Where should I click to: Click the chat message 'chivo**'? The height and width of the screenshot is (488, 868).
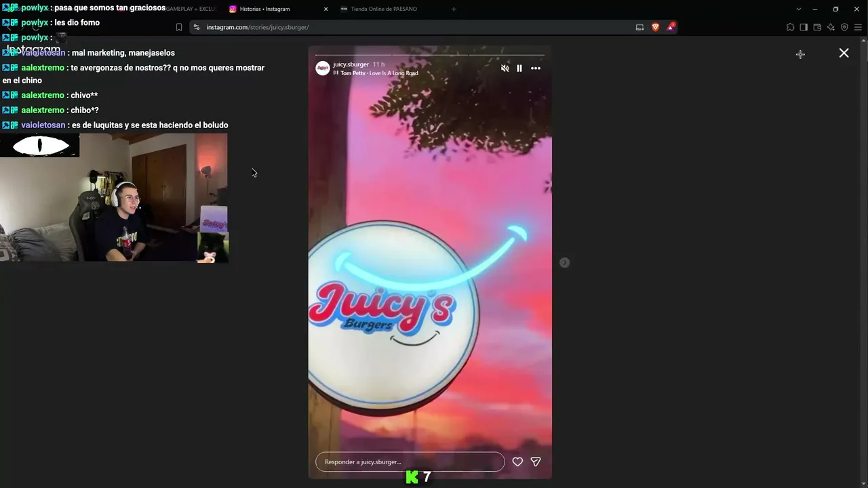(x=85, y=96)
